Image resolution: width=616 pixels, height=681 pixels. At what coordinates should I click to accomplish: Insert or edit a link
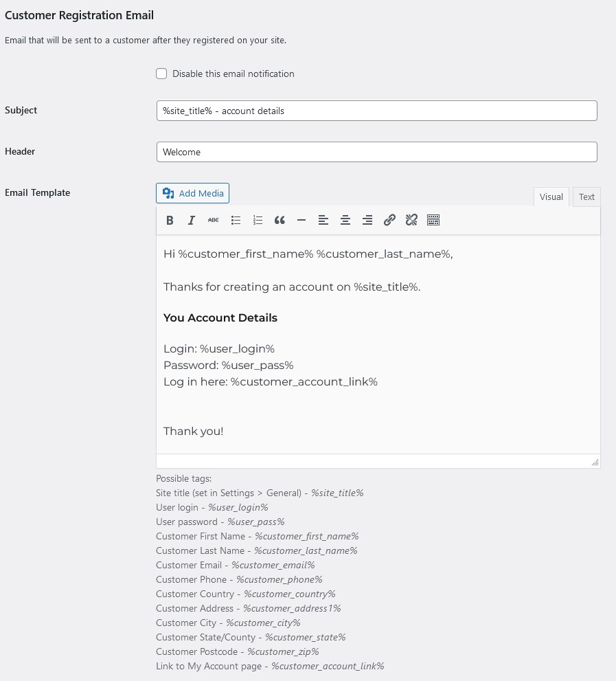tap(389, 220)
